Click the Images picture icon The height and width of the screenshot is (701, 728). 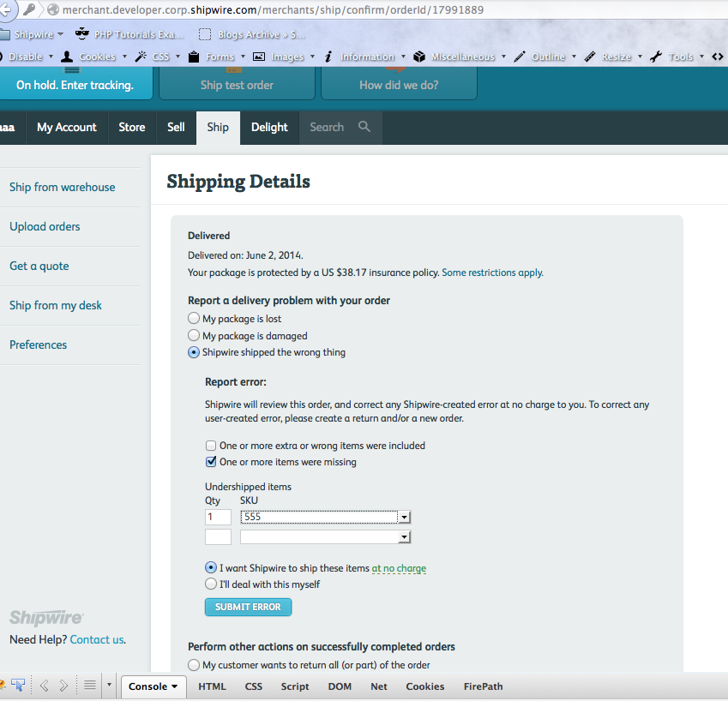pos(259,57)
